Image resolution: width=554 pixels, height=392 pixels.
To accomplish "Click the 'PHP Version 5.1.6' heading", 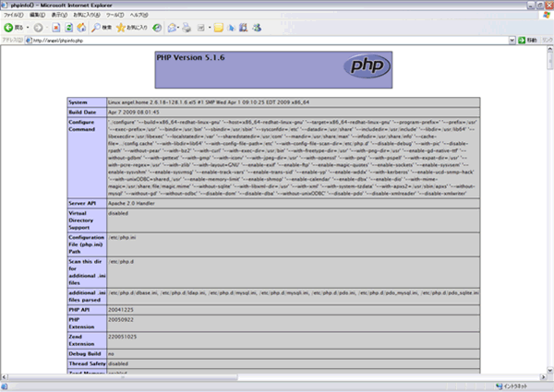I will click(190, 57).
